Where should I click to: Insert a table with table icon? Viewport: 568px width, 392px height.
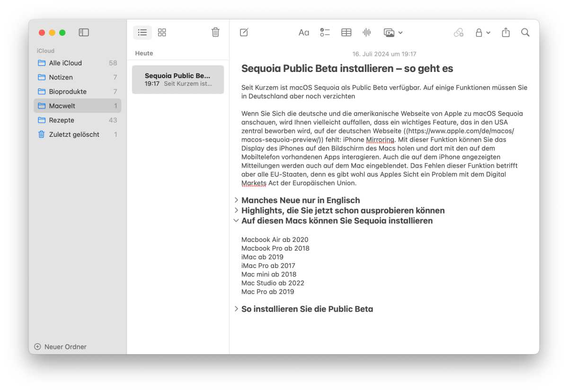pyautogui.click(x=346, y=33)
